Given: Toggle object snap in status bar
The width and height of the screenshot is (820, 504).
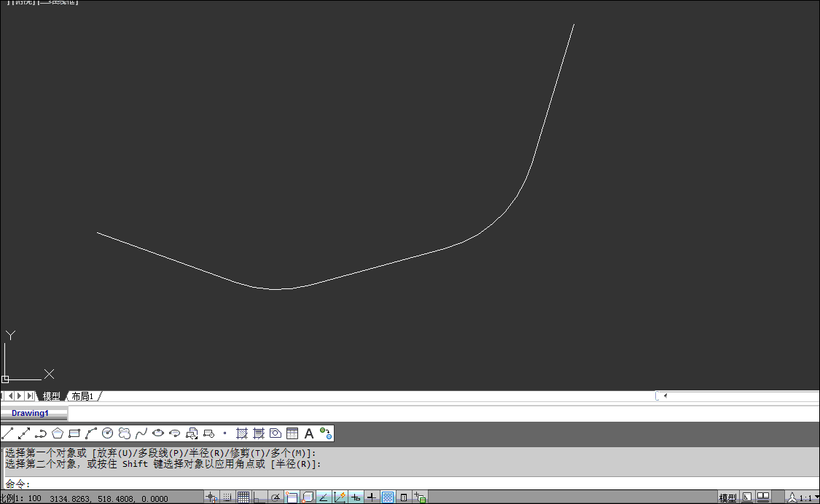Looking at the screenshot, I should [x=292, y=497].
